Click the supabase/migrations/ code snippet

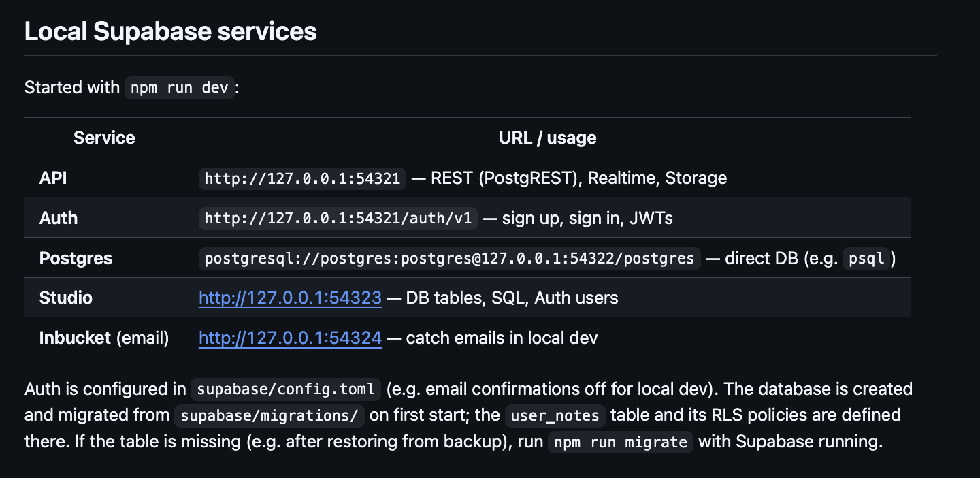[x=269, y=415]
